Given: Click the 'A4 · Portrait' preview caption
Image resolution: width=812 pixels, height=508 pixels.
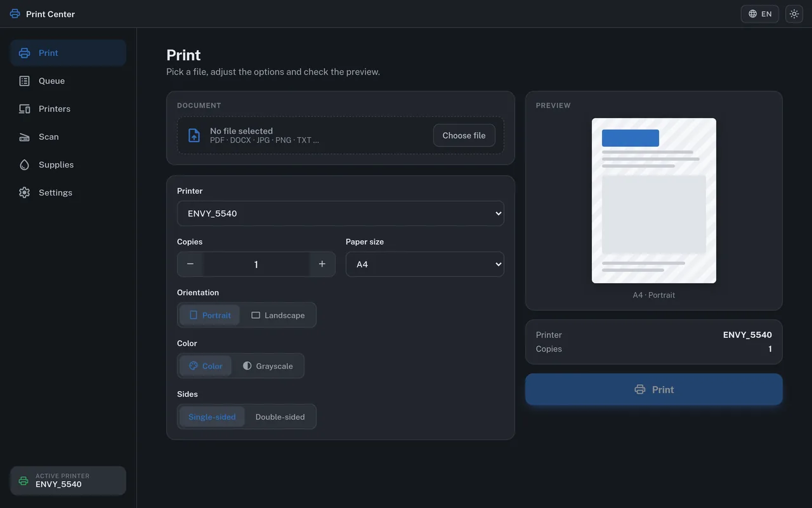Looking at the screenshot, I should [x=654, y=295].
